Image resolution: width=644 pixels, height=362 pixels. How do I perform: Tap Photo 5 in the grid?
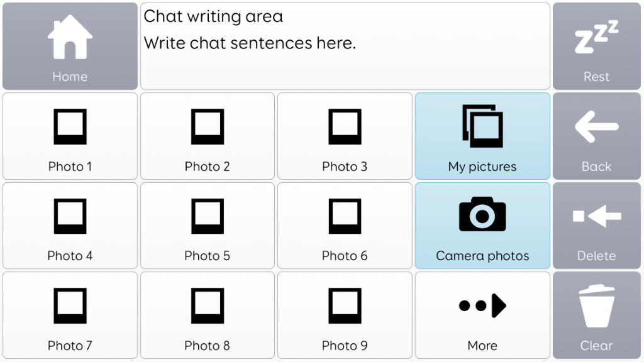pos(207,226)
